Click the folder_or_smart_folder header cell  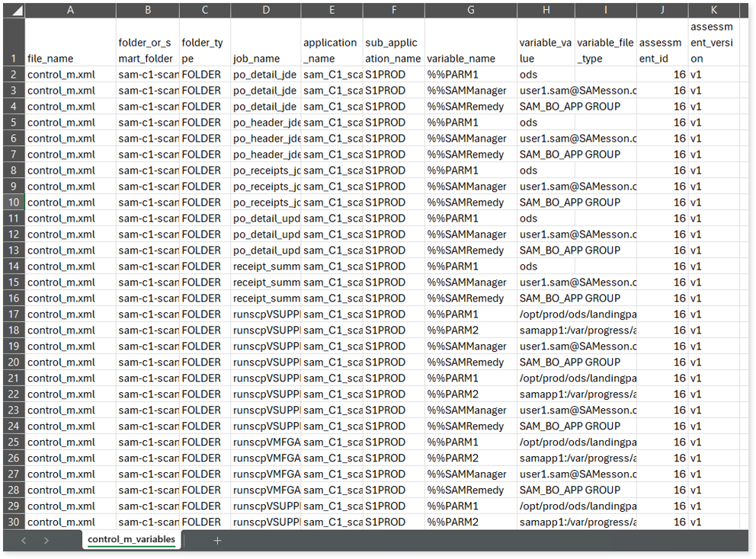148,42
